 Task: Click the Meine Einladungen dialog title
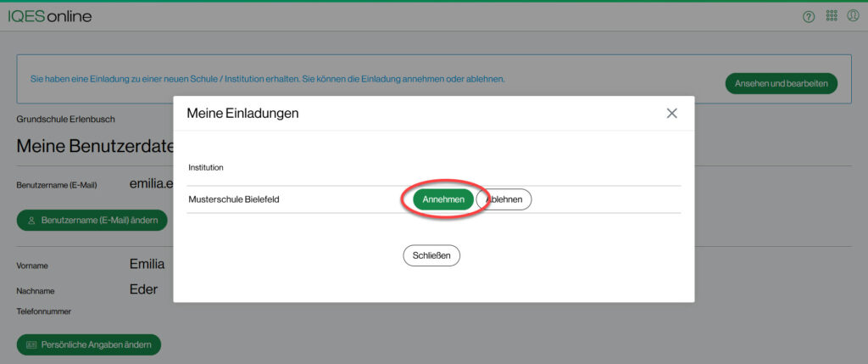(x=242, y=113)
